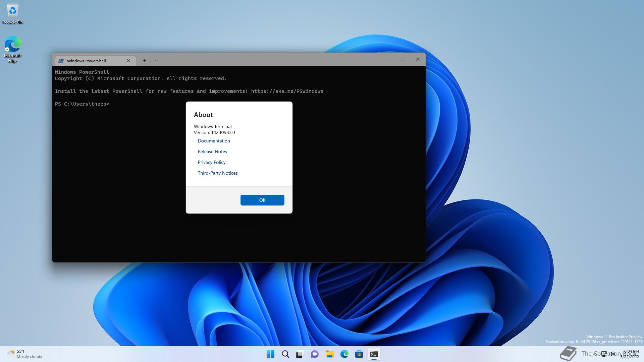Close the Windows PowerShell tab
Image resolution: width=644 pixels, height=362 pixels.
tap(128, 61)
